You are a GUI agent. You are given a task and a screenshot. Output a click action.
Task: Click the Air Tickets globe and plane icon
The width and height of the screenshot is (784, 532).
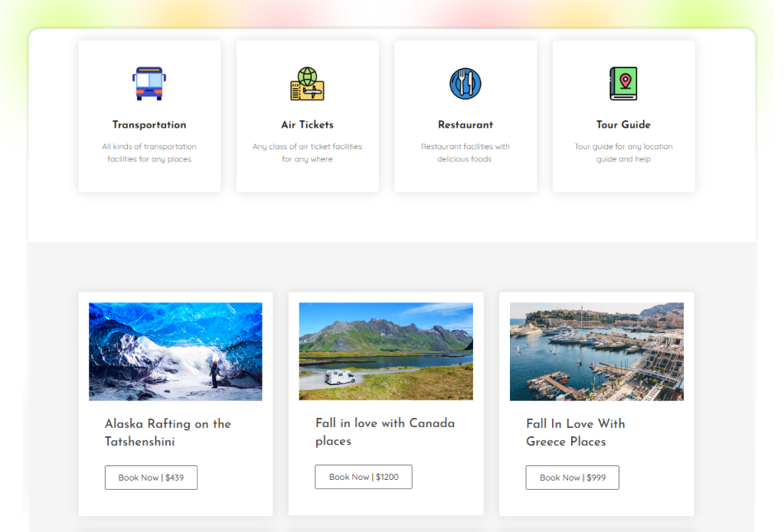[307, 83]
